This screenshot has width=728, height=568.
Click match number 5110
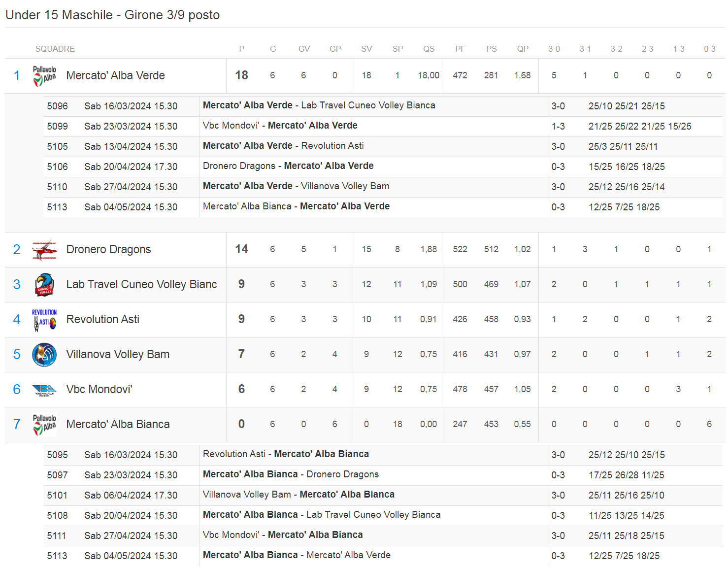pyautogui.click(x=57, y=187)
